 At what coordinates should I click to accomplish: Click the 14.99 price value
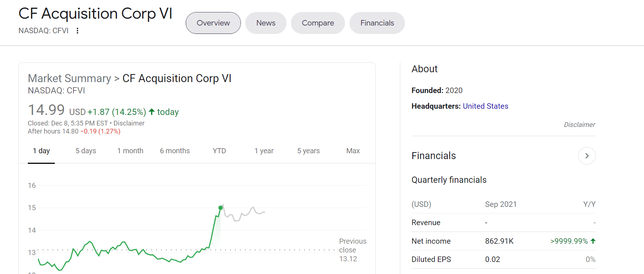pos(46,110)
